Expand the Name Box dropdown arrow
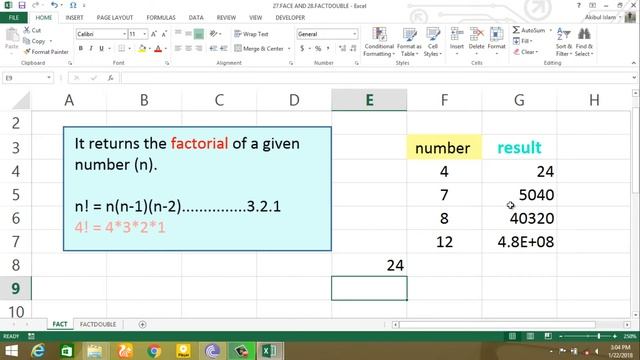This screenshot has width=640, height=360. [x=49, y=78]
